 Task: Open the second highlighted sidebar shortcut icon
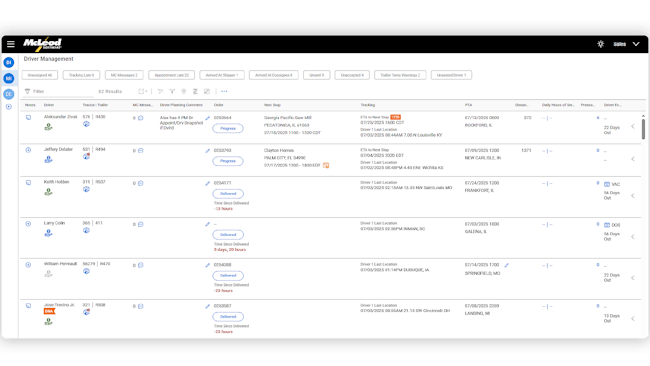coord(9,78)
